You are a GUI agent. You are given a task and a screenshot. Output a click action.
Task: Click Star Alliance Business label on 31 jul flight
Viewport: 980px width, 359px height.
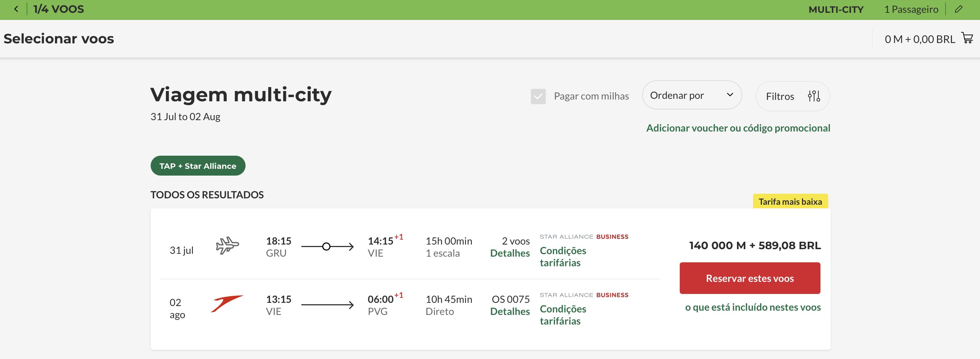584,236
